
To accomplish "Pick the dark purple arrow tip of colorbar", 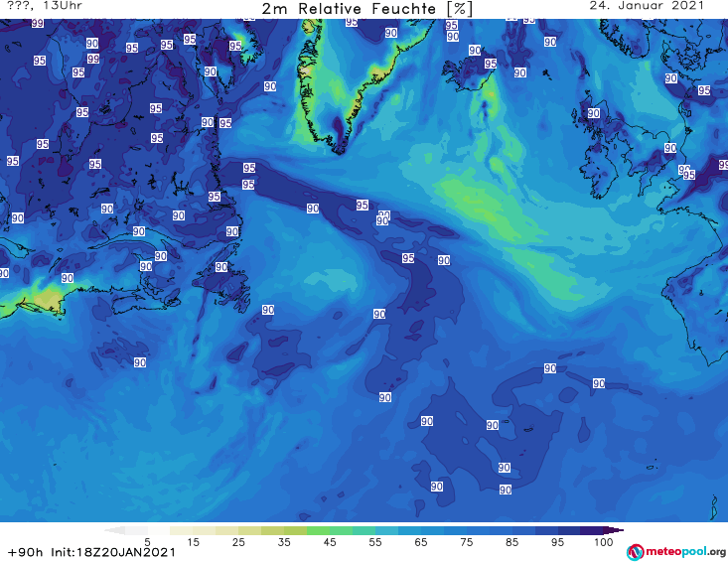I will 614,530.
